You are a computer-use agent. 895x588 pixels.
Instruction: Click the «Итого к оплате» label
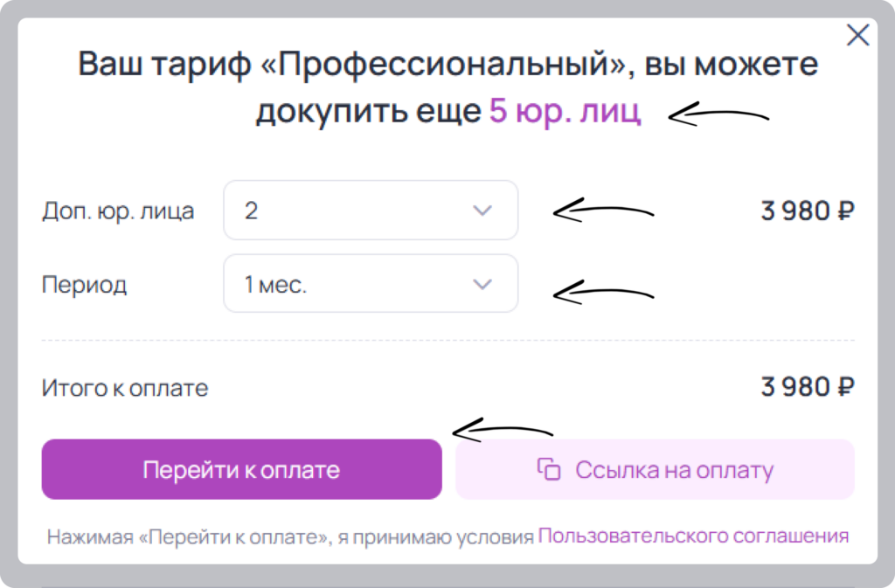click(x=124, y=388)
